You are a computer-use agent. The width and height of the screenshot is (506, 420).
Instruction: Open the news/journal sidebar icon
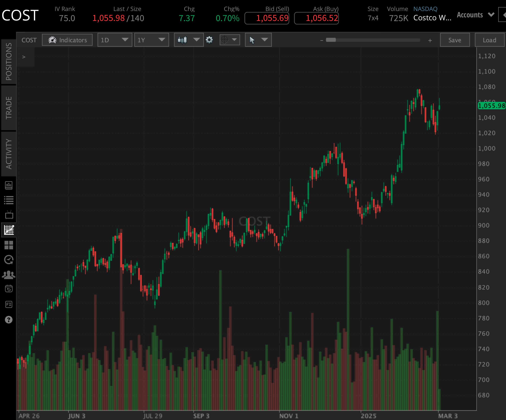(9, 186)
